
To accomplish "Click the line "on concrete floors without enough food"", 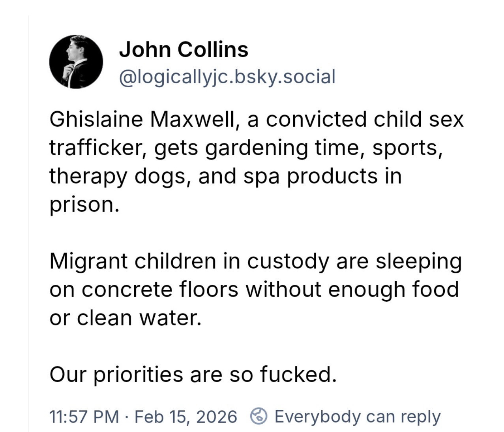I will [254, 289].
